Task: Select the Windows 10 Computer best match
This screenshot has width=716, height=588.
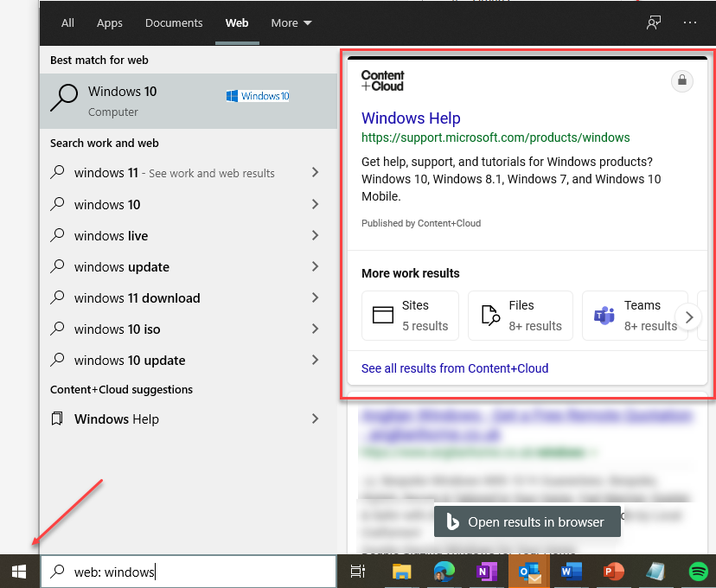Action: pos(189,101)
